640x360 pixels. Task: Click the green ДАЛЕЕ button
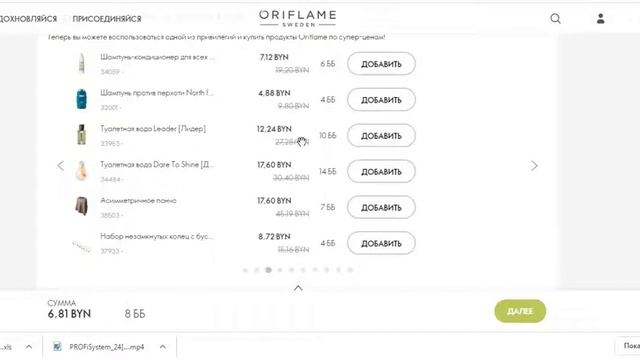click(520, 311)
